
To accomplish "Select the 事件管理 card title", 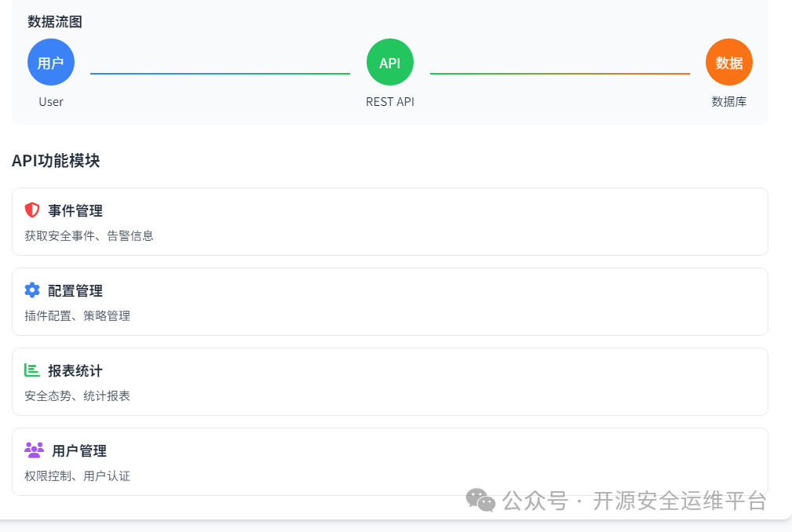I will (75, 210).
